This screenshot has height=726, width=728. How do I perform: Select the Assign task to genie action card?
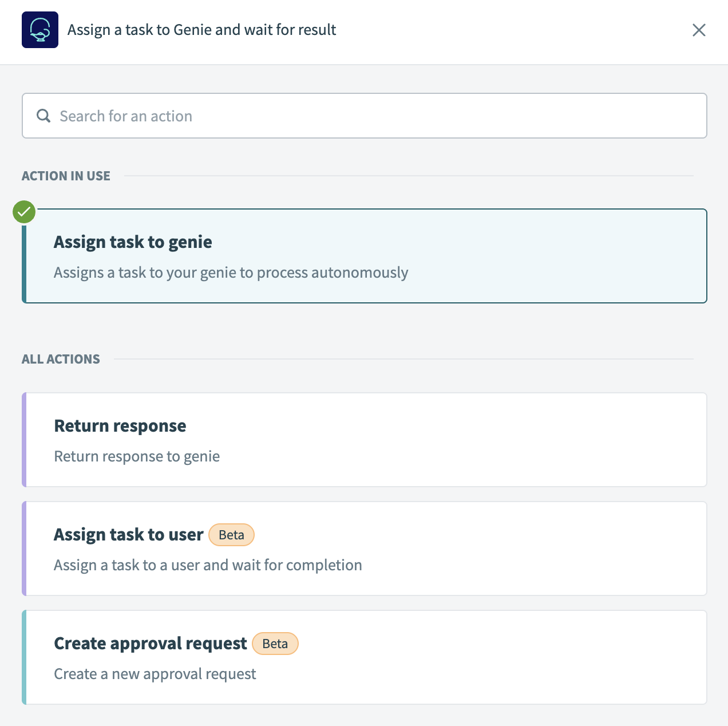(x=364, y=256)
